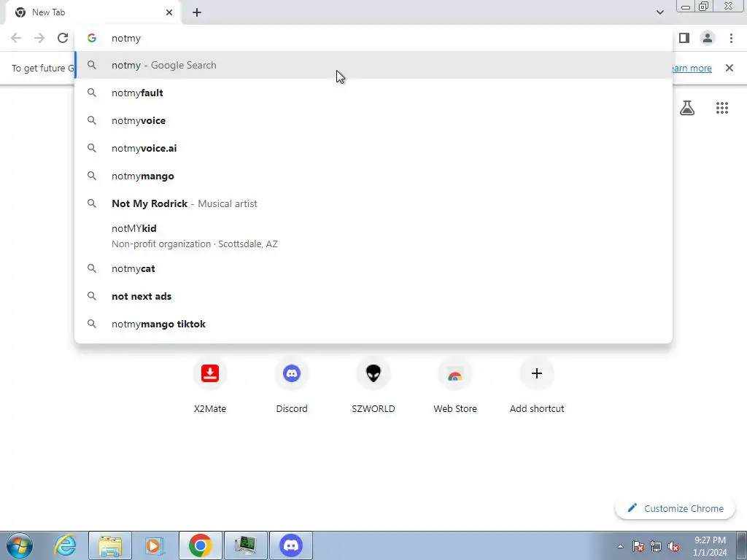Select Not My Rodrick musical artist suggestion
The image size is (747, 560).
pyautogui.click(x=373, y=203)
